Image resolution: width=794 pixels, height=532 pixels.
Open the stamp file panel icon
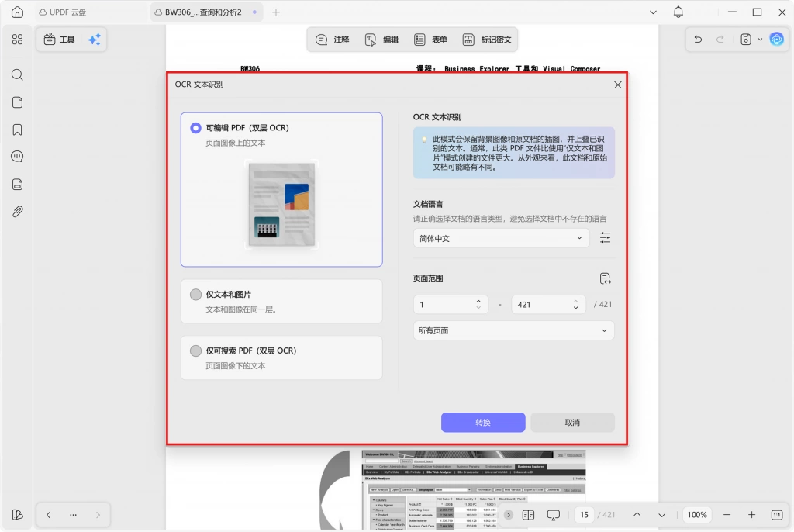pos(17,185)
